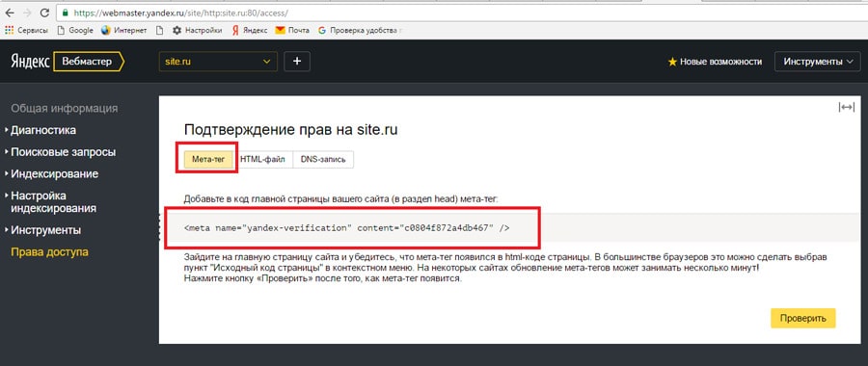This screenshot has width=868, height=366.
Task: Open the Почта mail bookmark
Action: coord(292,31)
